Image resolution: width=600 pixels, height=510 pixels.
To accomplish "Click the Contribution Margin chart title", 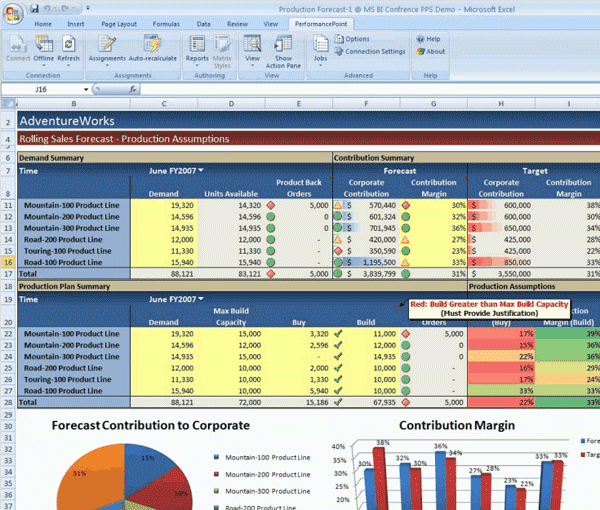I will (x=457, y=425).
